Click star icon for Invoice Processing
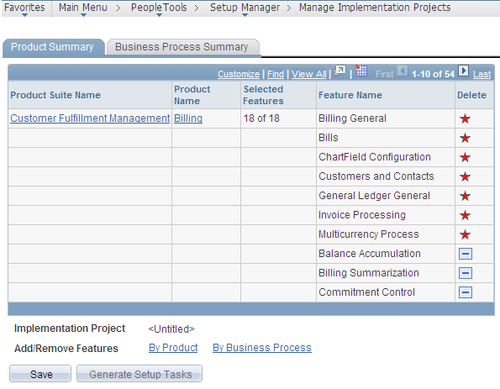Viewport: 500px width, 389px height. click(x=465, y=215)
